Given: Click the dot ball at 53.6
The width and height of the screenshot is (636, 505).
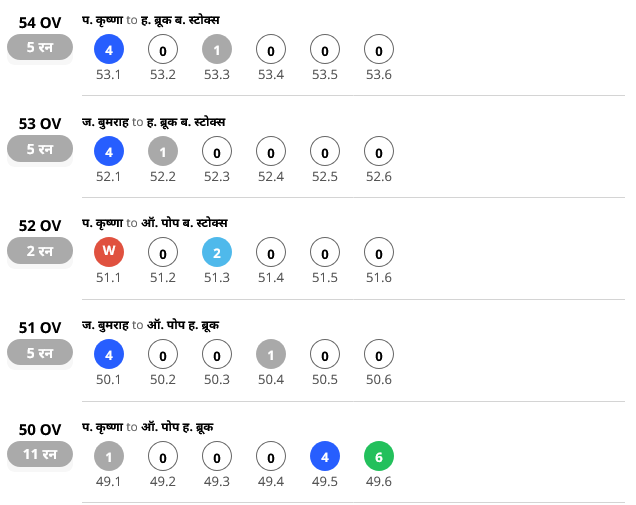Looking at the screenshot, I should point(379,49).
